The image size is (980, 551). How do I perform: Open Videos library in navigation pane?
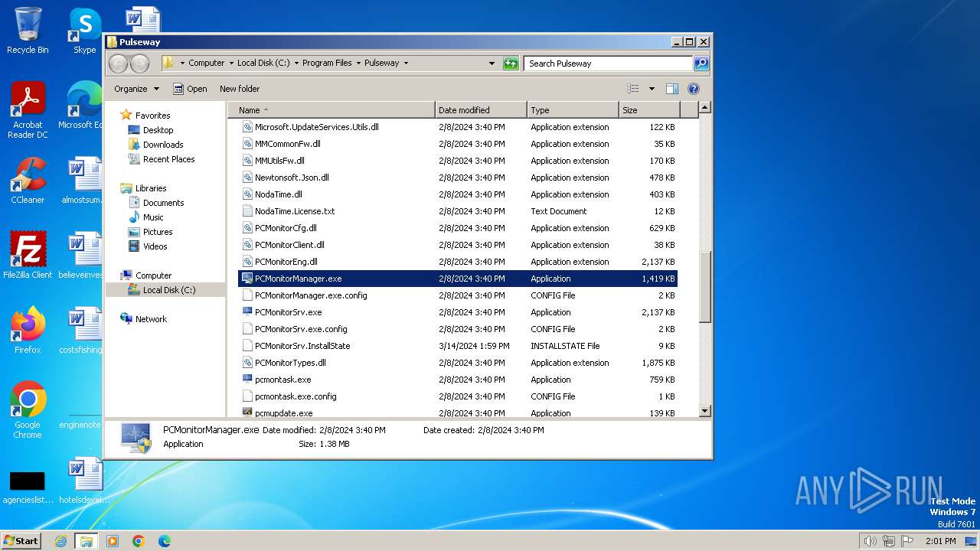[x=155, y=246]
